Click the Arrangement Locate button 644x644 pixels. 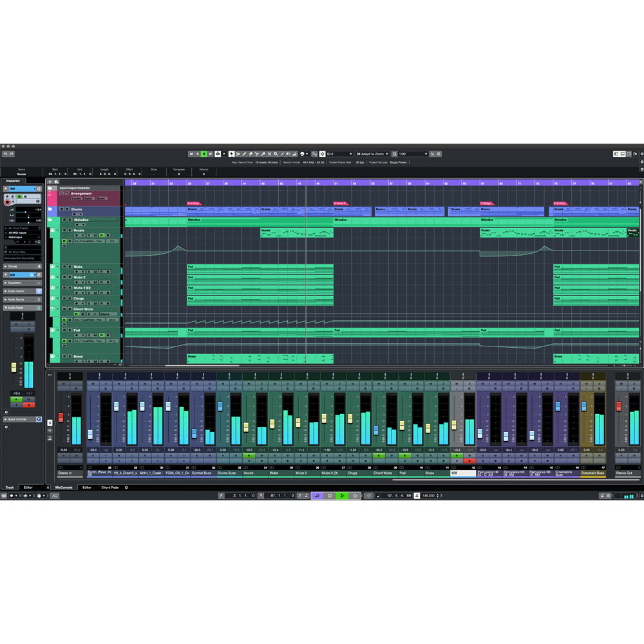tap(77, 198)
